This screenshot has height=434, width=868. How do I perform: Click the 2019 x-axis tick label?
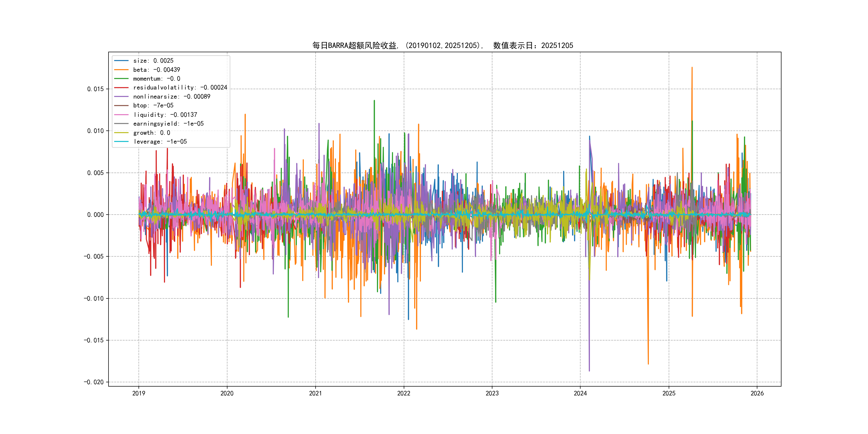[139, 393]
